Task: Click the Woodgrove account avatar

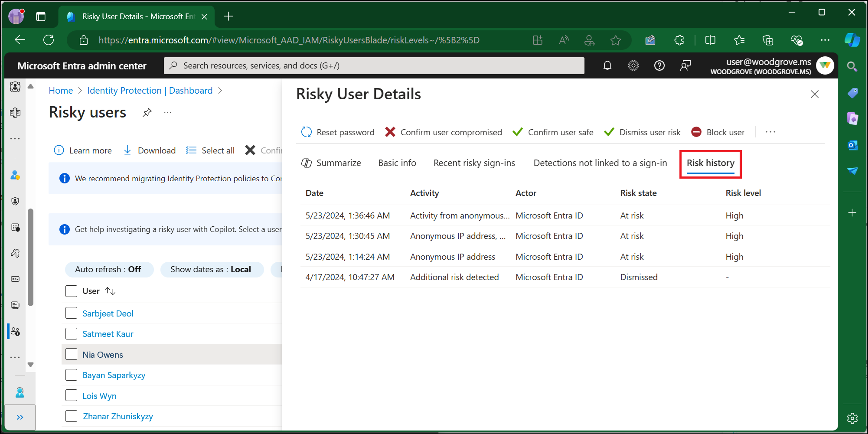Action: point(825,65)
